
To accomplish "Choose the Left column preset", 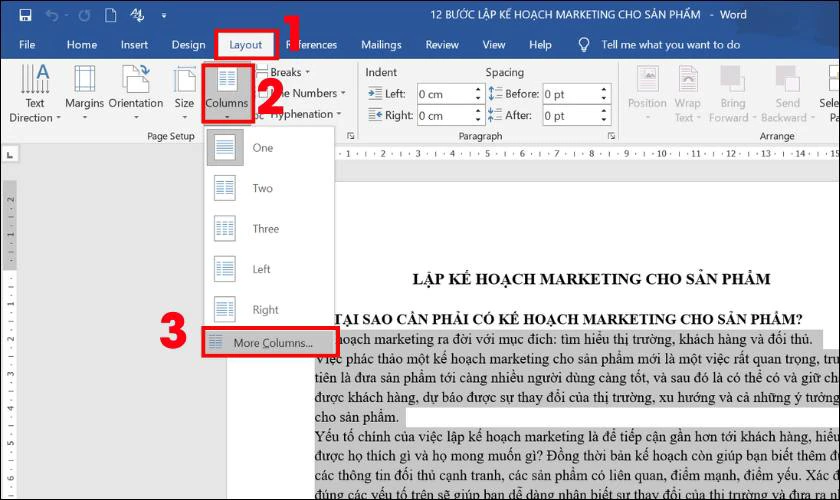I will (268, 269).
